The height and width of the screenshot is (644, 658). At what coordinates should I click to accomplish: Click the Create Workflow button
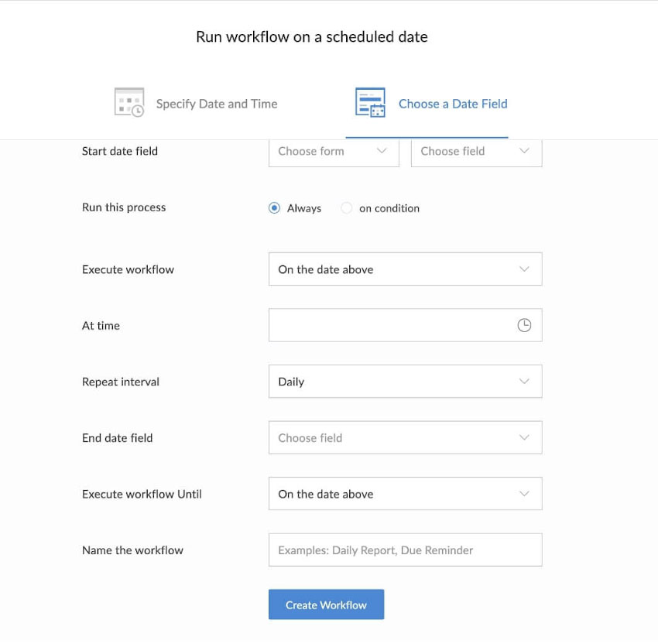pos(326,605)
